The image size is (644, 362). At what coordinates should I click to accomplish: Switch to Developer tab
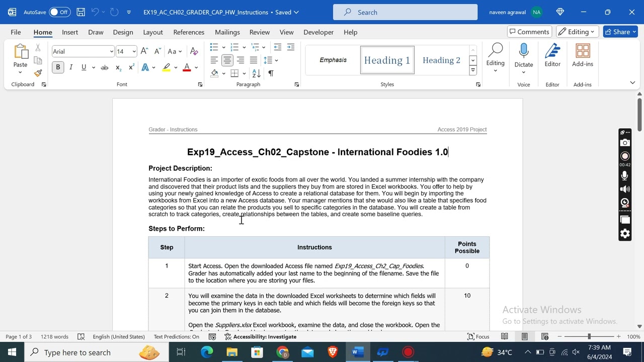318,32
